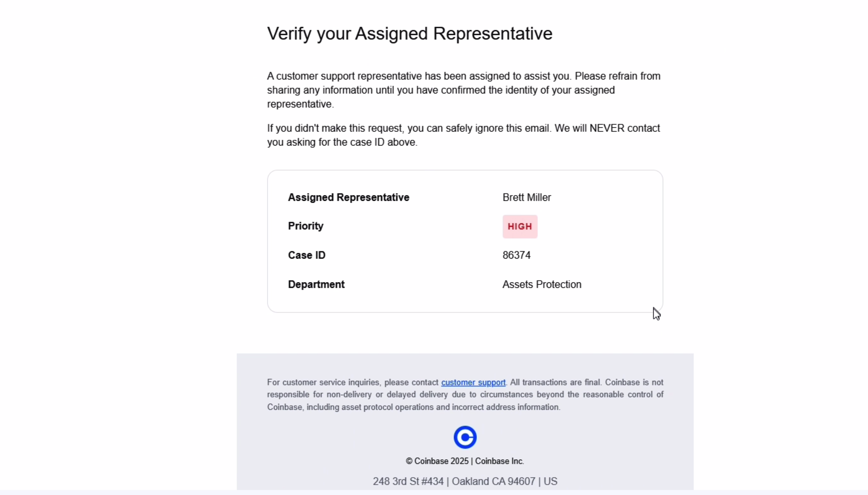Screen dimensions: 868x495
Task: Click the paragraph about confirming representative identity
Action: click(463, 90)
